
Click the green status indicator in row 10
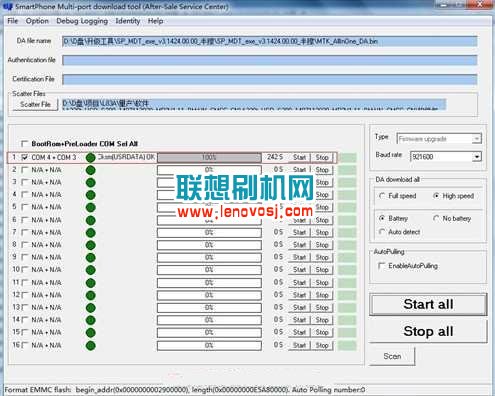[x=90, y=270]
